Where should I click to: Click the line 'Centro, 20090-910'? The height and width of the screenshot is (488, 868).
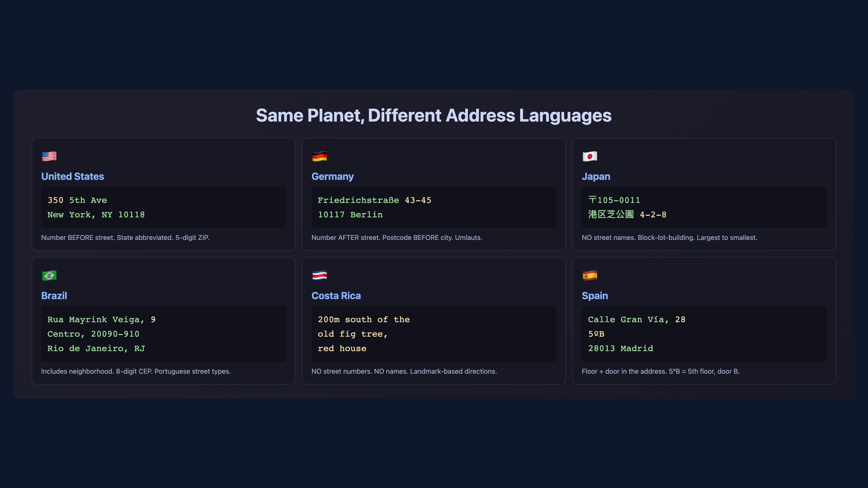(x=93, y=334)
